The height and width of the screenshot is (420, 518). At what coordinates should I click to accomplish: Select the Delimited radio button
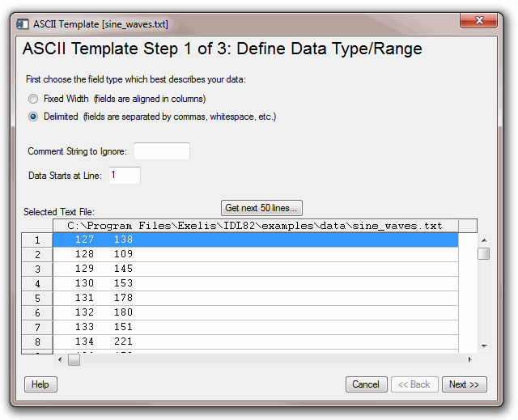coord(33,117)
